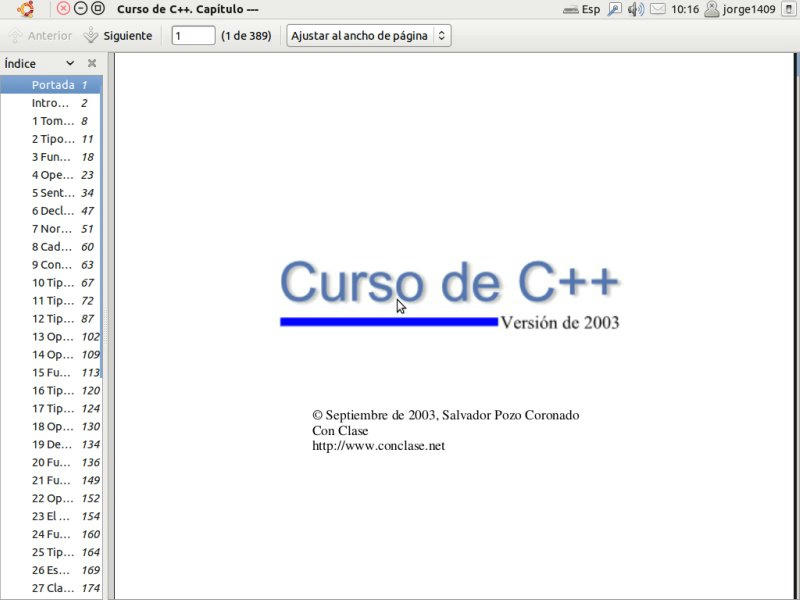Open chapter 13 Op… page 102
This screenshot has width=800, height=600.
coord(51,337)
